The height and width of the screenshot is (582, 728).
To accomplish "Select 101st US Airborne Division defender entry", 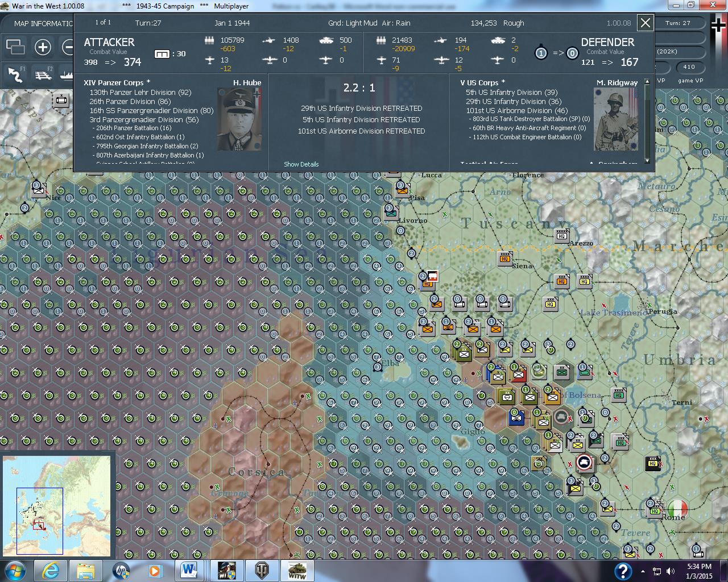I will (x=517, y=110).
